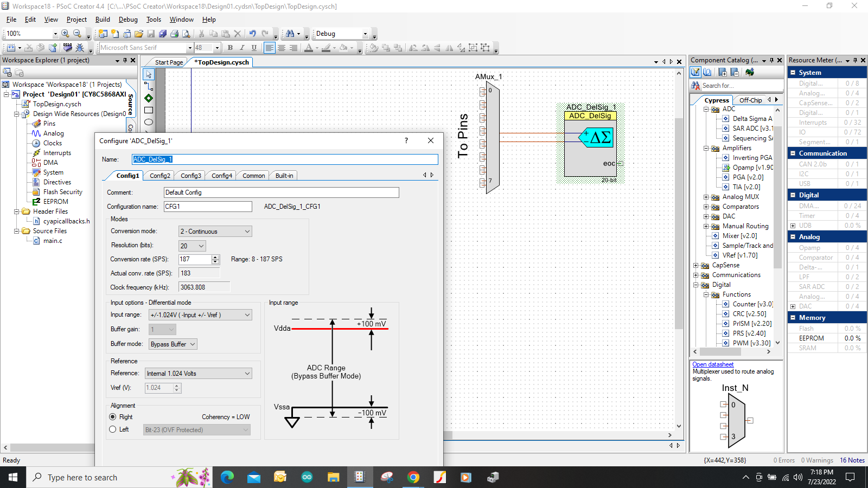Switch to the Config2 tab
The image size is (868, 488).
coord(160,176)
